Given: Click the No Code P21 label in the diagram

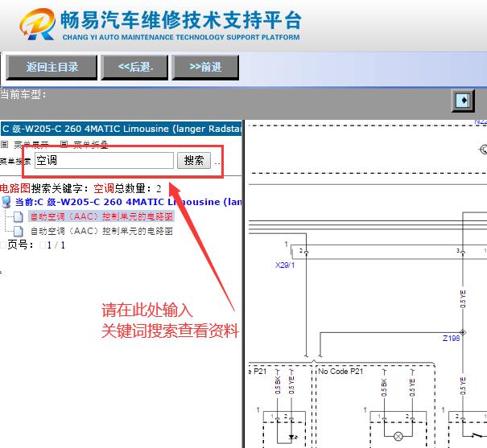Looking at the screenshot, I should (x=340, y=372).
